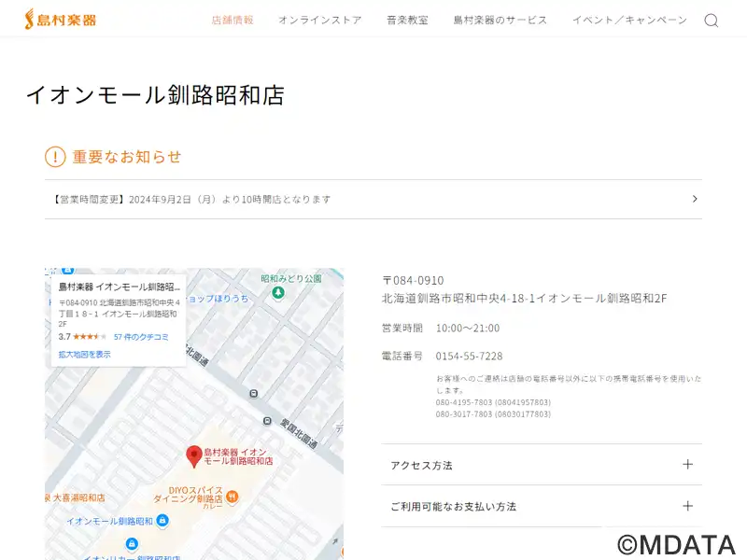Click the store title in map info card
This screenshot has height=560, width=747.
(x=120, y=287)
